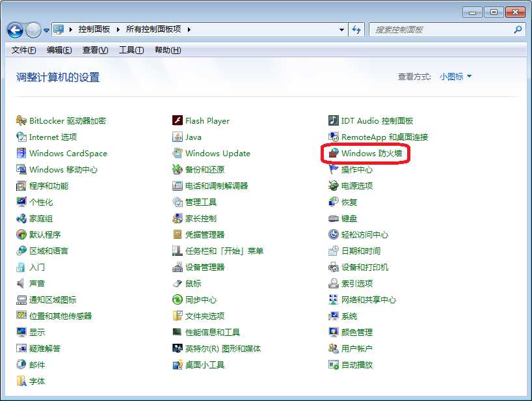The image size is (532, 401).
Task: Click the 字体 folder icon
Action: point(21,381)
